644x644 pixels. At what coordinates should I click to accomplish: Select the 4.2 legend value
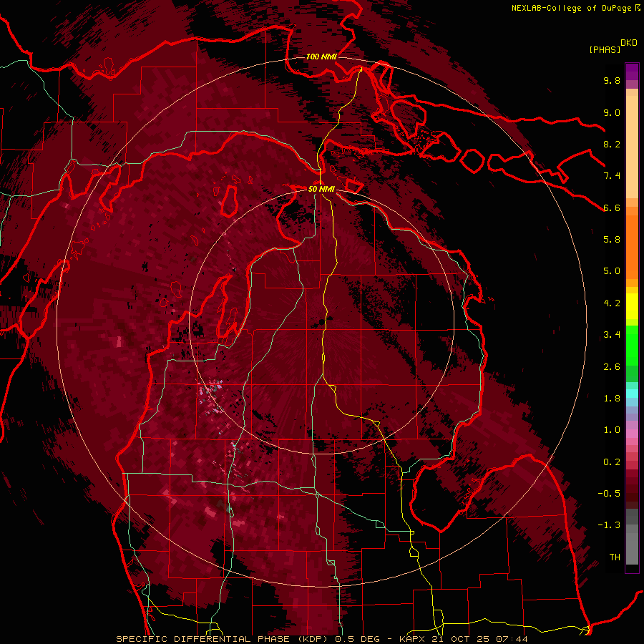point(612,303)
